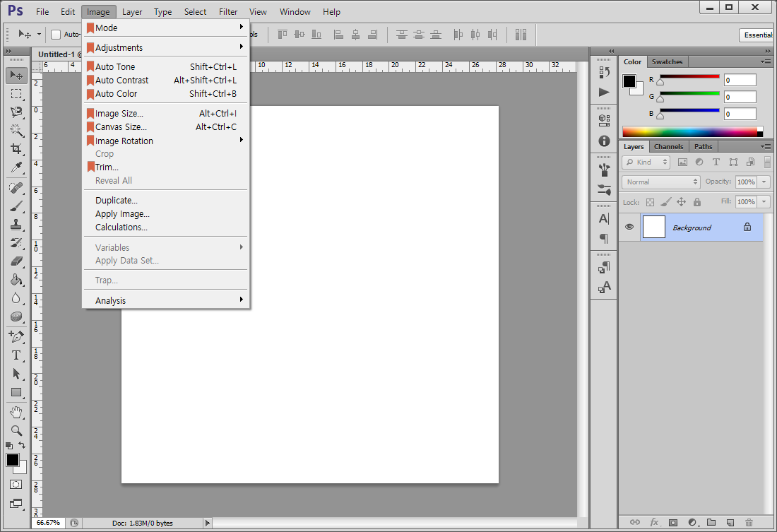Click add layer style fx icon
Screen dimensions: 777x532
click(x=654, y=522)
